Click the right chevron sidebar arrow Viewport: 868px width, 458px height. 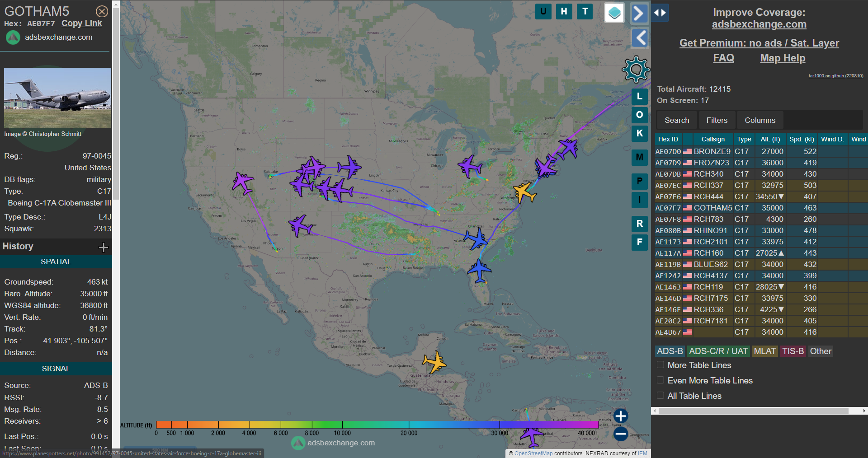639,13
